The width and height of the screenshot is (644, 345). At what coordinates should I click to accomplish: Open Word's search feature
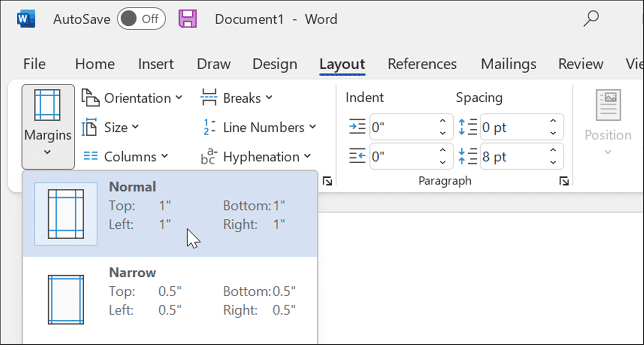[x=591, y=19]
